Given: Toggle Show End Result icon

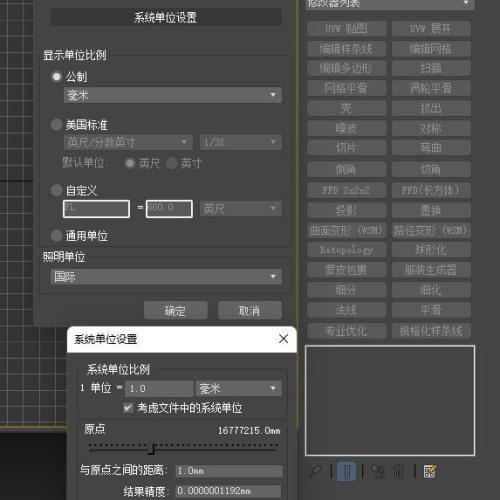Looking at the screenshot, I should (347, 471).
